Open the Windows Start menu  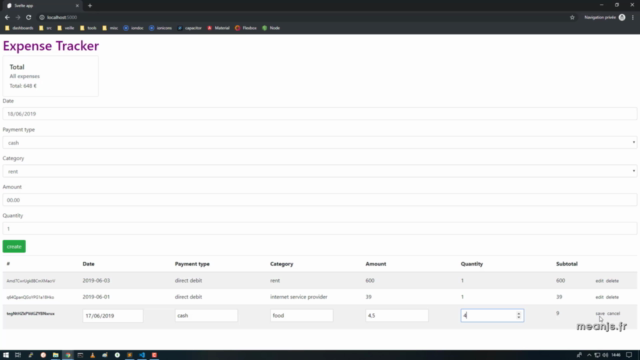tap(6, 355)
